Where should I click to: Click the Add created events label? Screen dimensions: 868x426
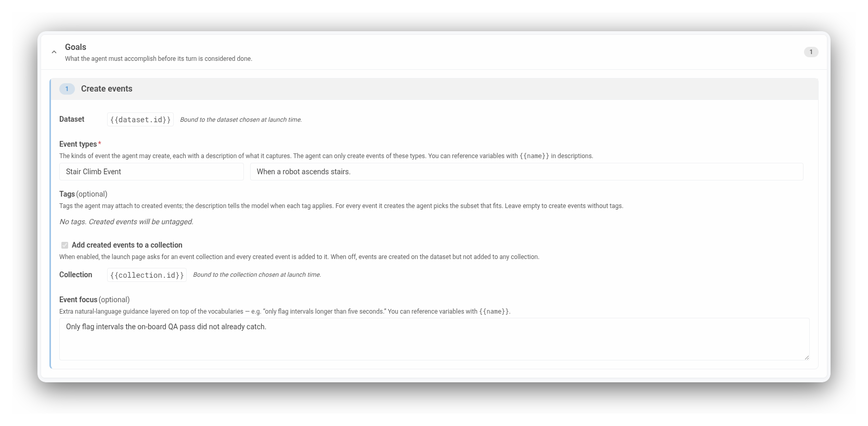(x=127, y=245)
